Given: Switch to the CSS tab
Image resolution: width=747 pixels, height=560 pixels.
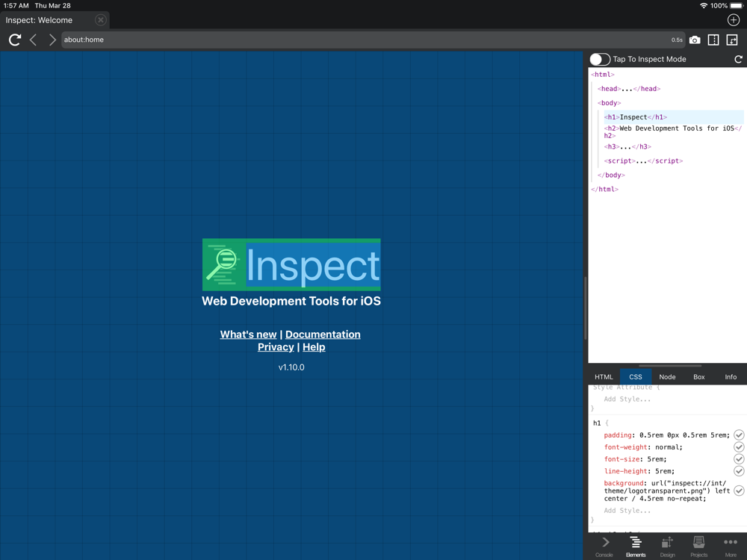Looking at the screenshot, I should pyautogui.click(x=636, y=376).
